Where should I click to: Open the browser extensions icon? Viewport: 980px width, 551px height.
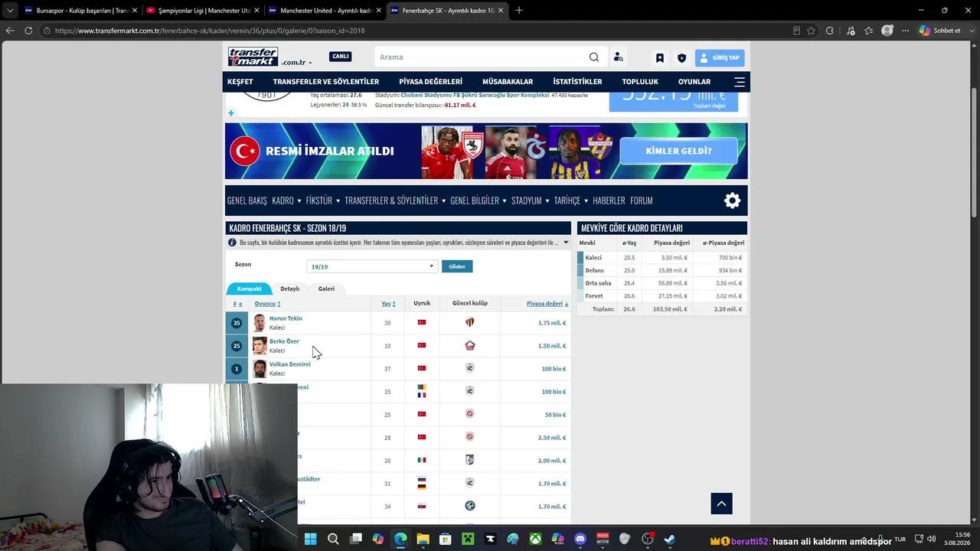pos(830,31)
